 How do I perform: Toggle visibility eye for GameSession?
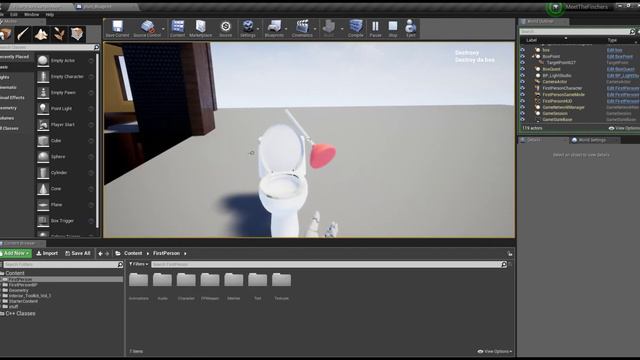[x=522, y=113]
